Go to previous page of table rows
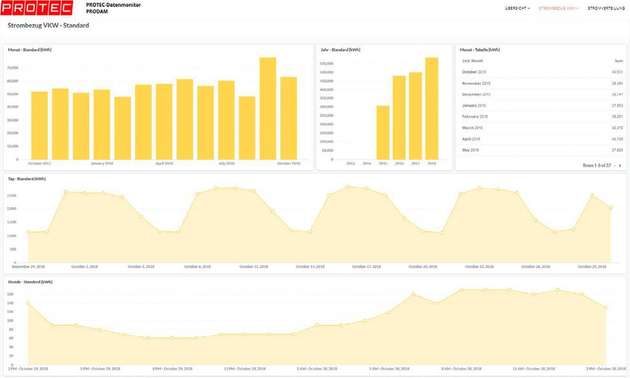 615,166
